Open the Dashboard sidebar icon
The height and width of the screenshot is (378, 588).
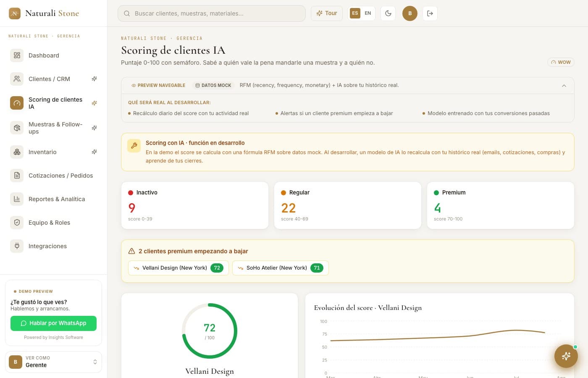pyautogui.click(x=17, y=55)
